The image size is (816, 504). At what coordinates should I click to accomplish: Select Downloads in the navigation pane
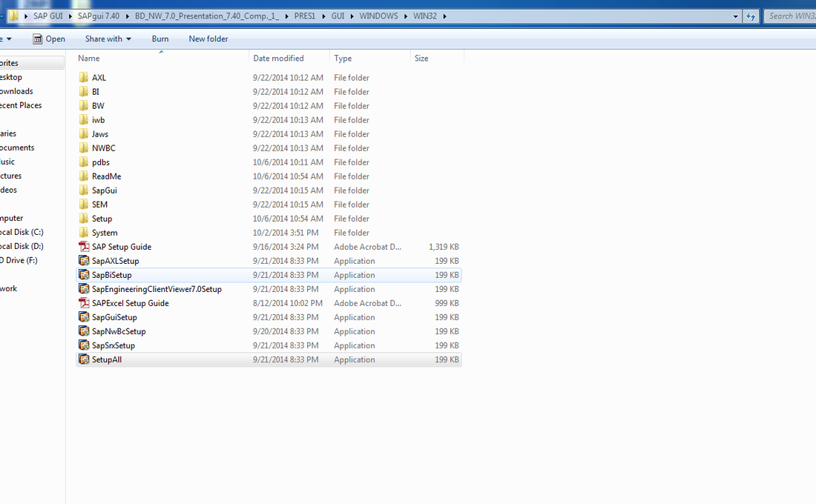pos(16,91)
